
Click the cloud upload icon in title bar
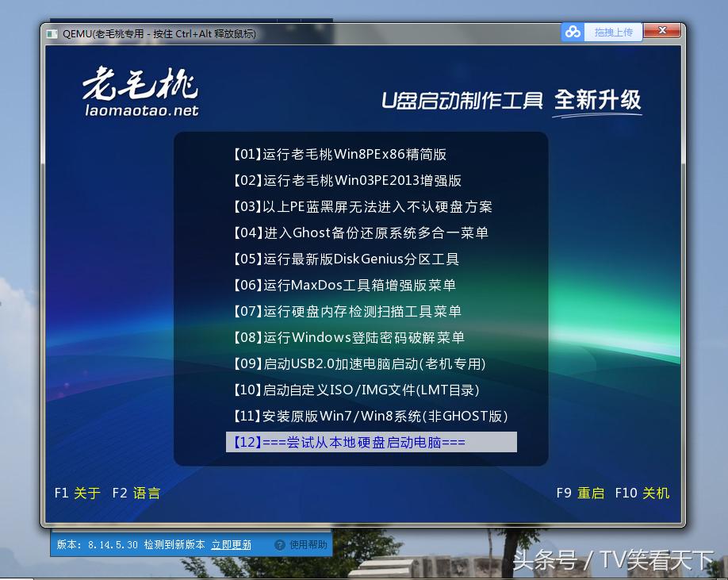(x=573, y=32)
